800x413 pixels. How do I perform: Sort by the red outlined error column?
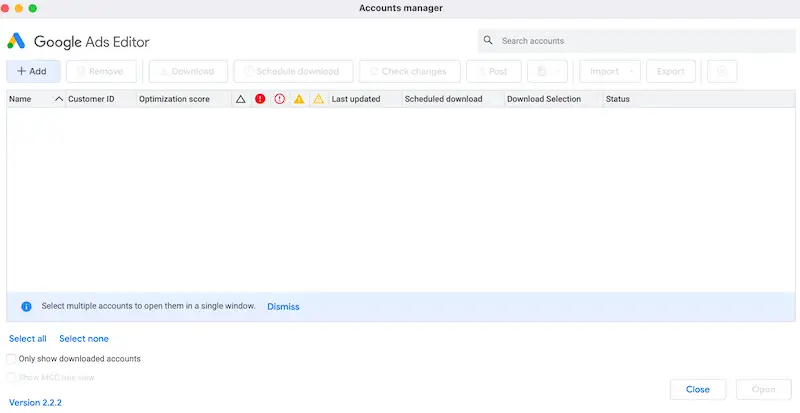pyautogui.click(x=279, y=99)
